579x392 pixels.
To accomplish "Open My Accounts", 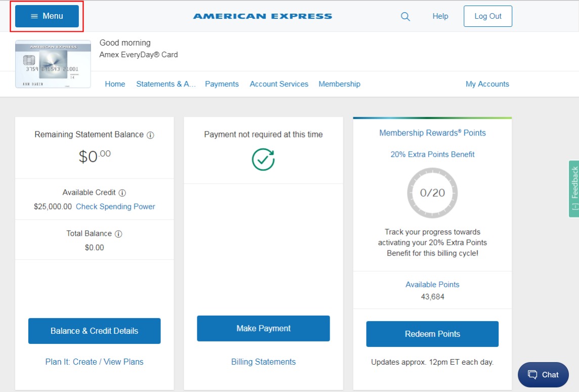I will (487, 84).
